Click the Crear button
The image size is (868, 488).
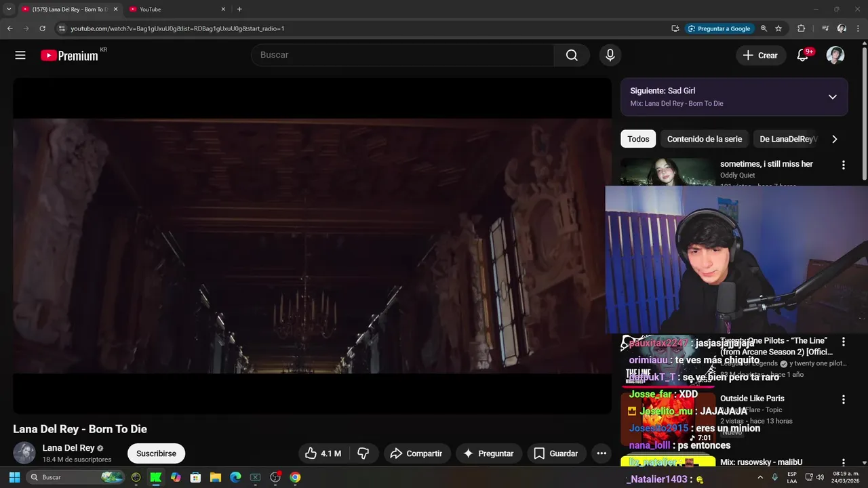pyautogui.click(x=761, y=56)
